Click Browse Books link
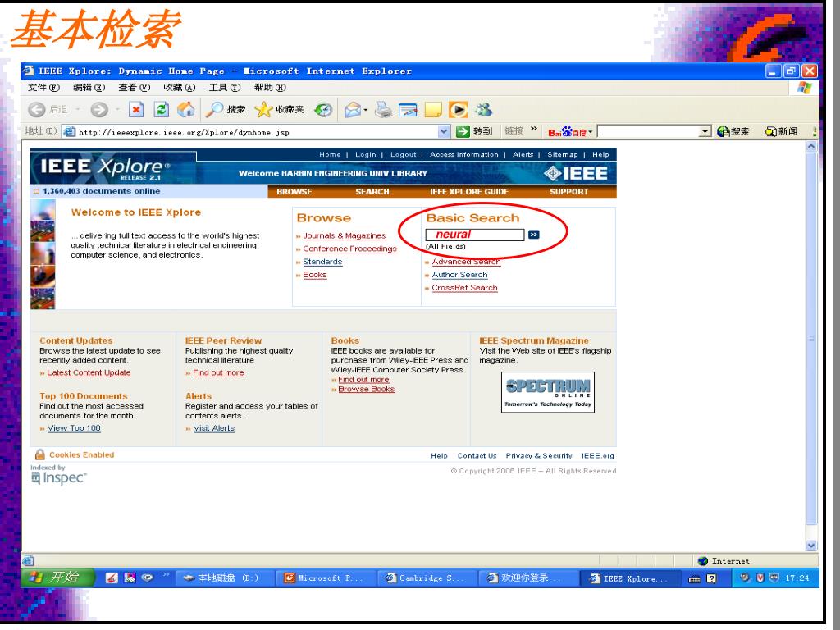Screen dimensions: 840x630 click(x=367, y=389)
